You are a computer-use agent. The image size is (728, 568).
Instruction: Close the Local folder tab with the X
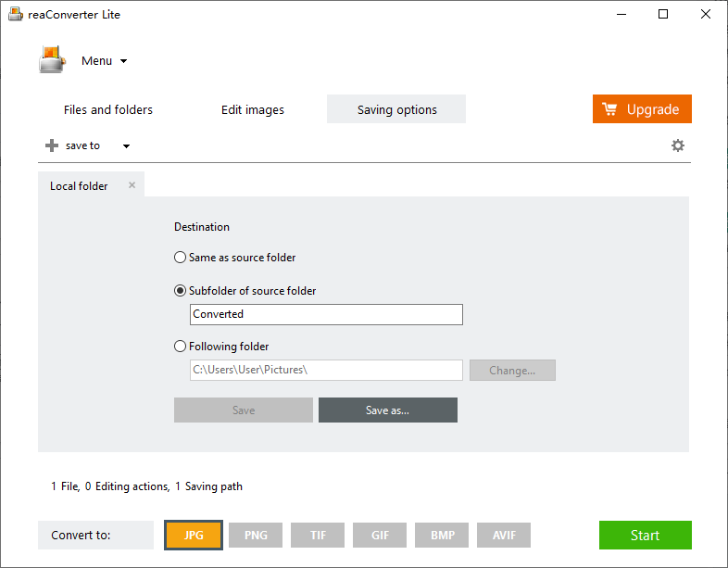(x=132, y=185)
